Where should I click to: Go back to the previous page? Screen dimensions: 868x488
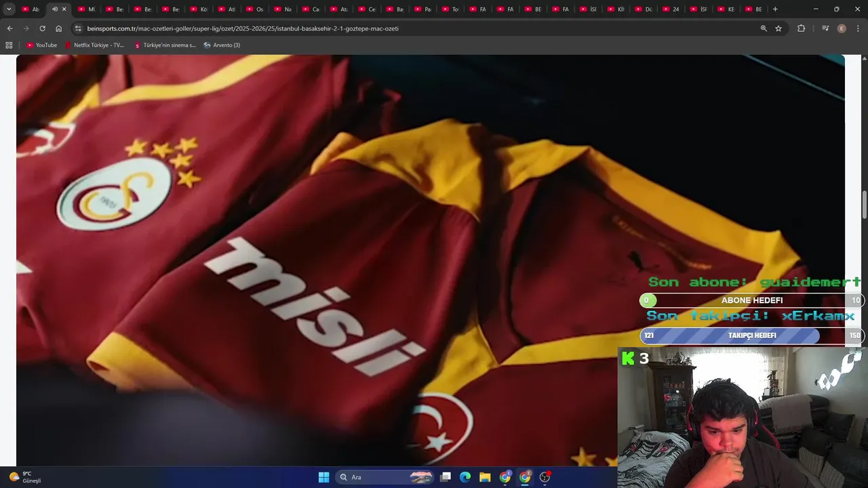point(9,28)
